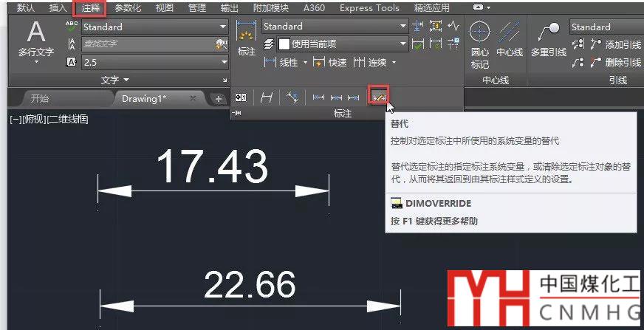Open the dimension style Standard dropdown

[335, 27]
